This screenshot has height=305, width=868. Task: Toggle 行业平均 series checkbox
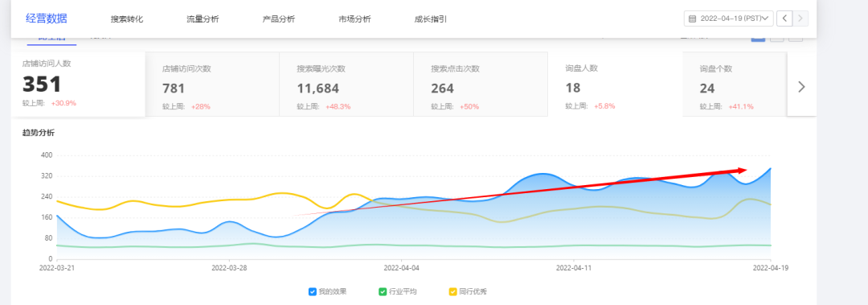coord(382,291)
